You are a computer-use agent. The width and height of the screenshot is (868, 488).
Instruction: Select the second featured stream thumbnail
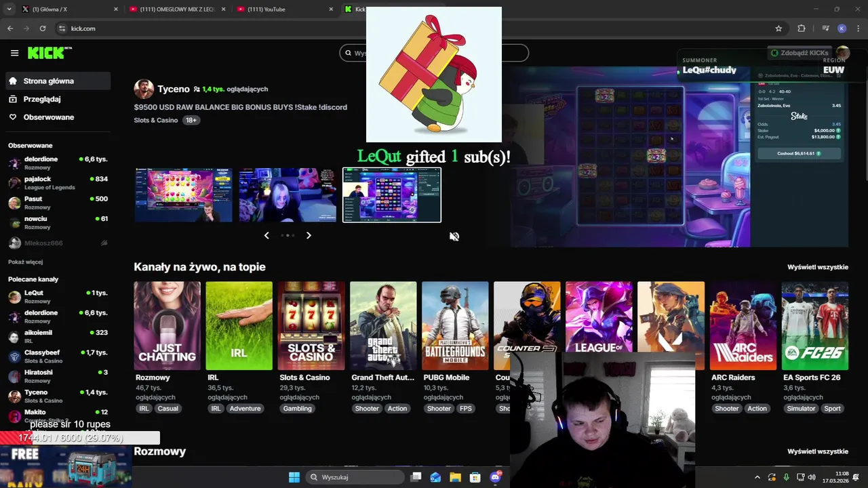(x=288, y=195)
